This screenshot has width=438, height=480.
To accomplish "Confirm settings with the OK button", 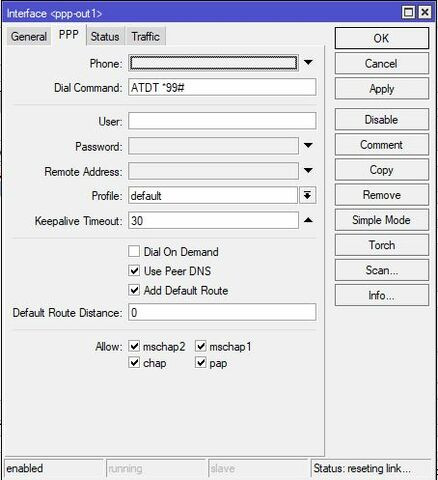I will coord(381,38).
